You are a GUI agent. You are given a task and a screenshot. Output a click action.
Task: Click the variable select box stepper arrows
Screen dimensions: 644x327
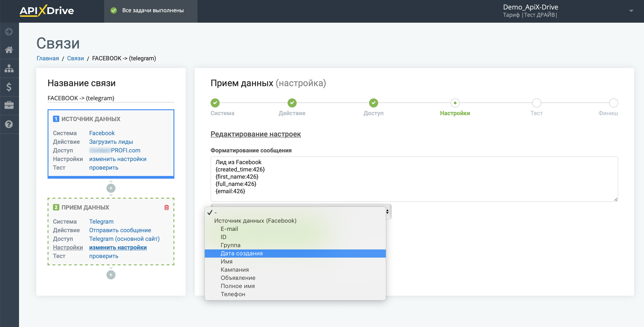click(387, 212)
